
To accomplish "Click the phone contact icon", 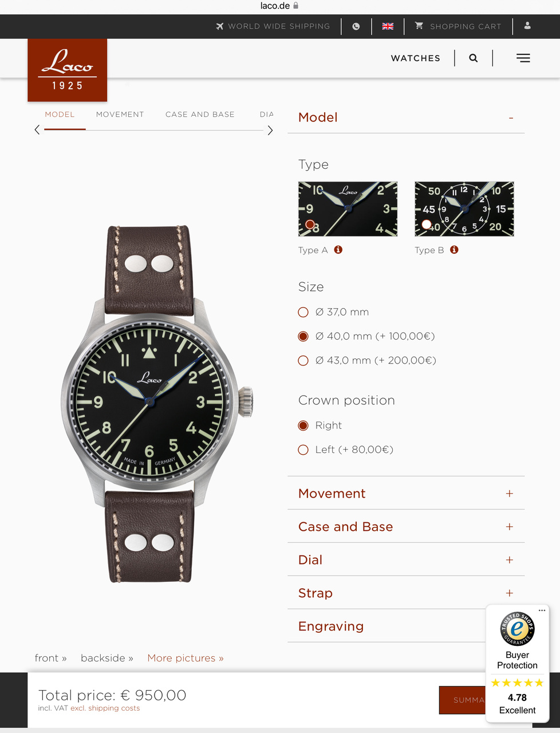I will tap(356, 26).
